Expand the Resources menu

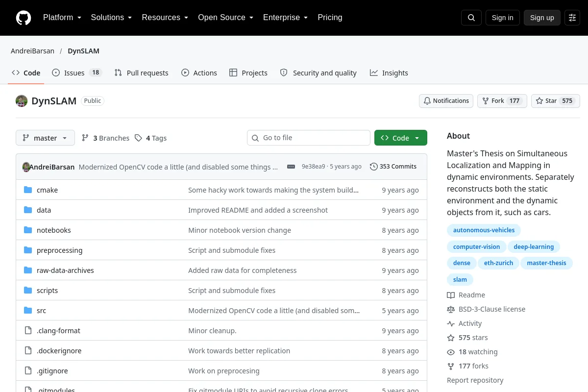165,18
